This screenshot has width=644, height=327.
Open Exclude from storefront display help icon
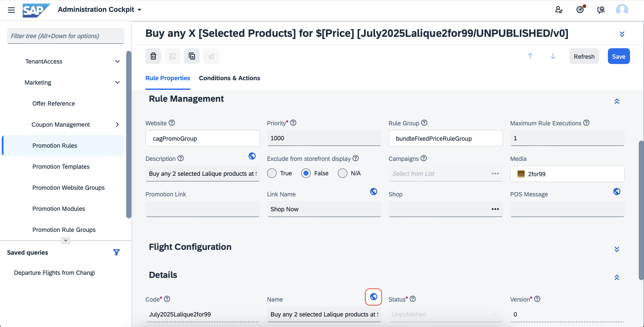pos(356,158)
